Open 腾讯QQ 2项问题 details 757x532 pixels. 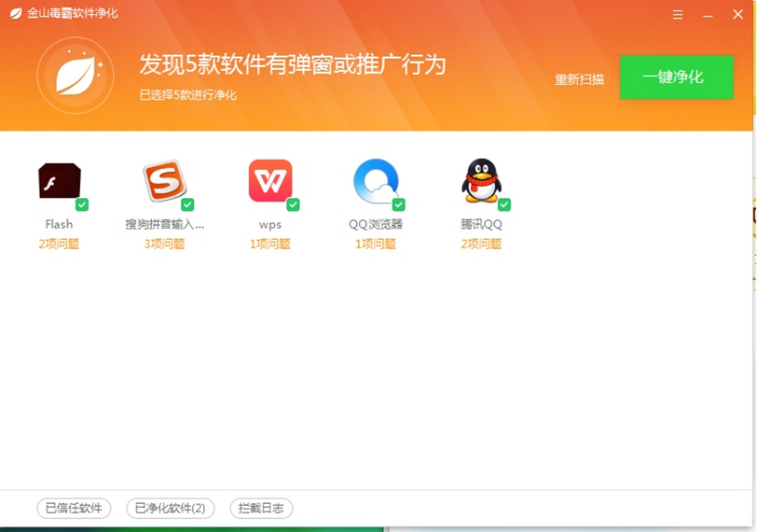[x=481, y=244]
